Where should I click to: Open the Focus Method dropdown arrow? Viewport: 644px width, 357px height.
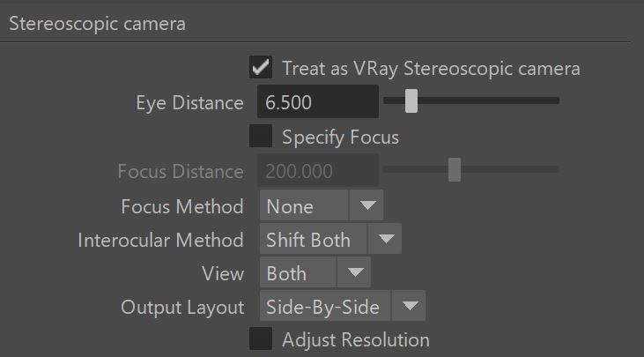point(366,205)
